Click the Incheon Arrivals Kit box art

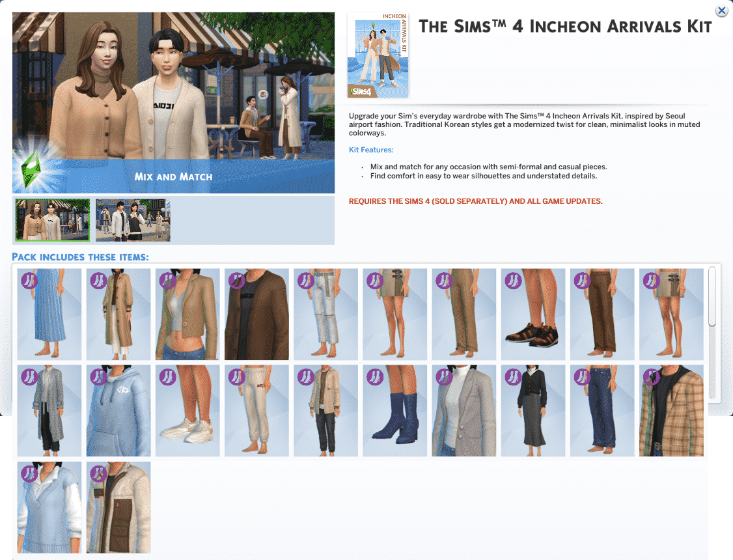[x=378, y=55]
